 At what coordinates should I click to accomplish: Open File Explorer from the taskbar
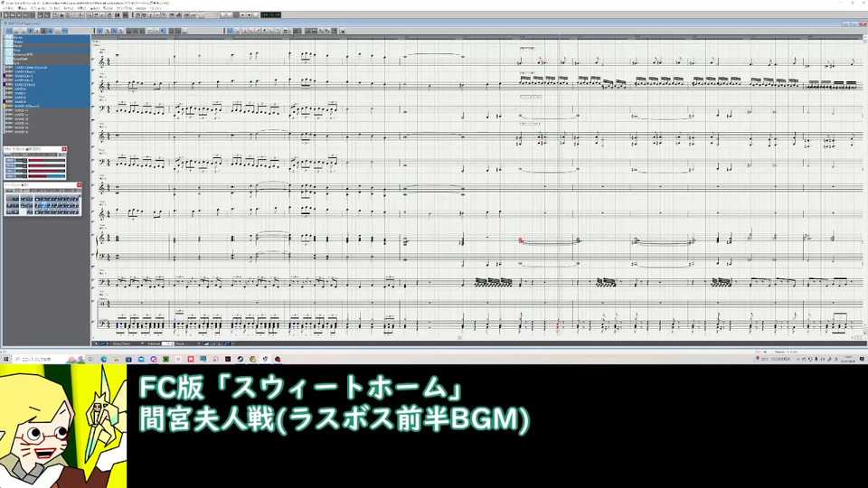coord(117,359)
